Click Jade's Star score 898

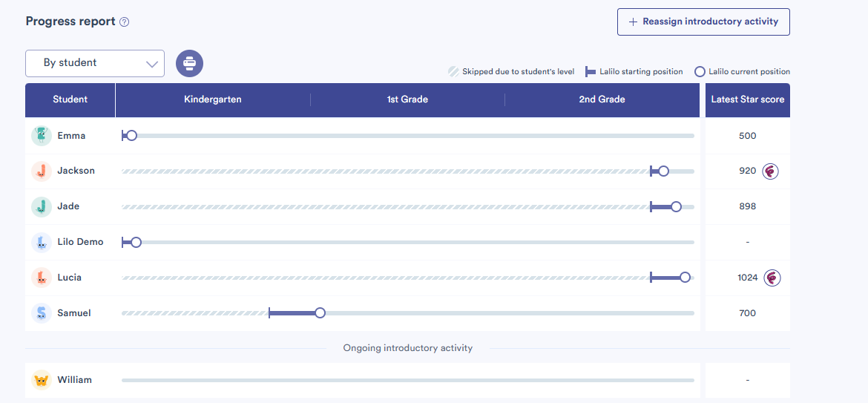(x=747, y=206)
